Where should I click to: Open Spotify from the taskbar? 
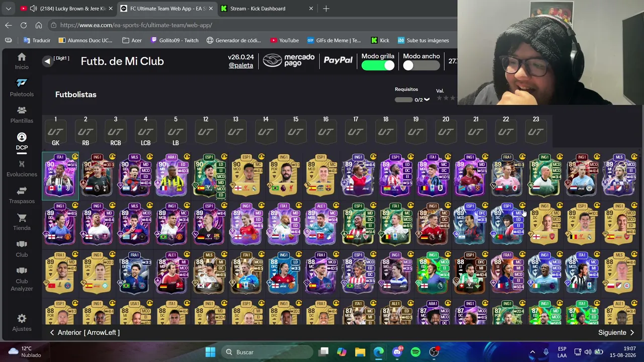click(416, 352)
